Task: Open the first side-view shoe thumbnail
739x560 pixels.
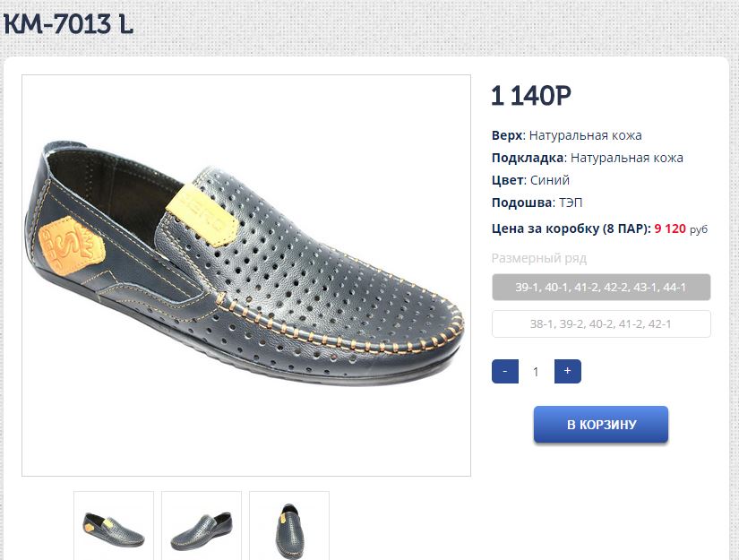Action: coord(114,526)
